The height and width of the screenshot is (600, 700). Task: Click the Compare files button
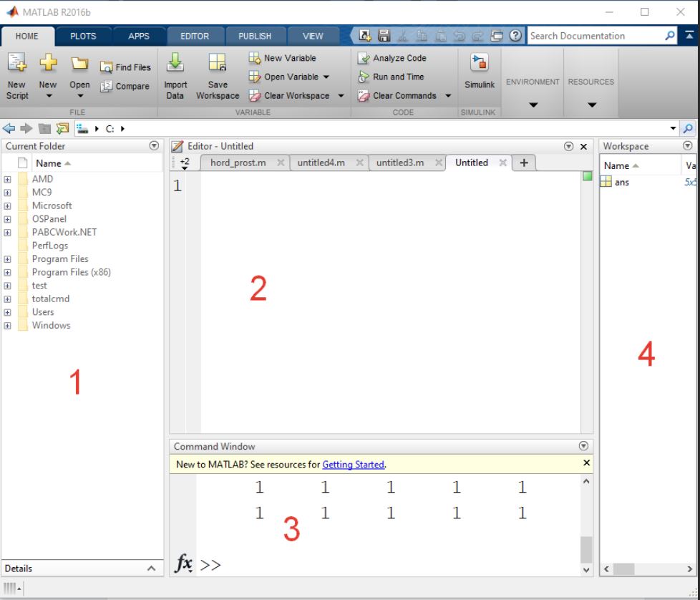pyautogui.click(x=125, y=86)
